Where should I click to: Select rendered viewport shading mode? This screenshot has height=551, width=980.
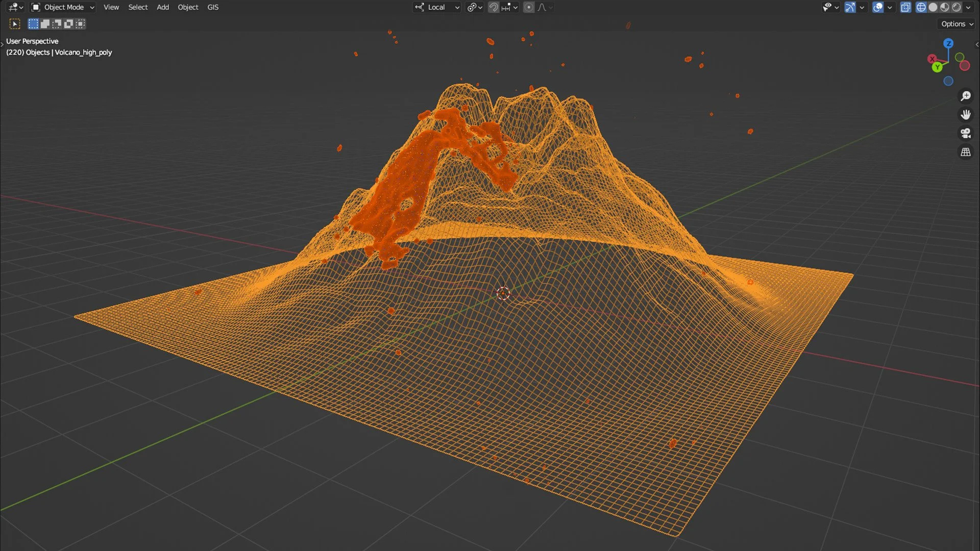(x=957, y=7)
